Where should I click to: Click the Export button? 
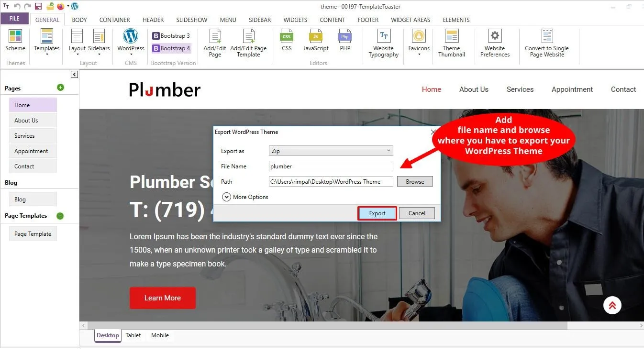point(377,213)
